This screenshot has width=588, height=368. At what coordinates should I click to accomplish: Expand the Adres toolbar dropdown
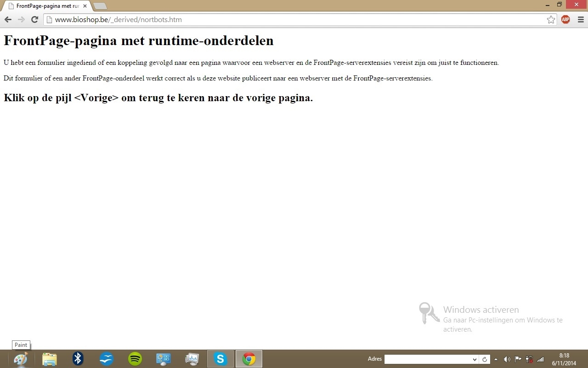pos(475,359)
